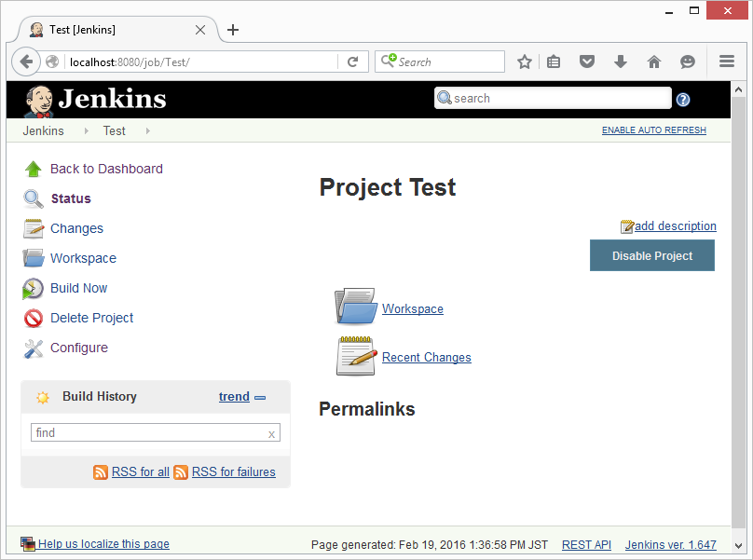Viewport: 753px width, 560px height.
Task: Open the Recent Changes link
Action: click(x=427, y=357)
